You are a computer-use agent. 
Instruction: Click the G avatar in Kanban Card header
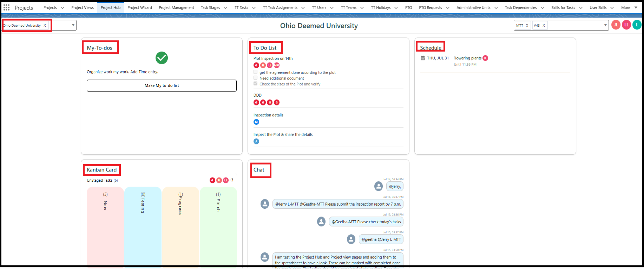(212, 180)
